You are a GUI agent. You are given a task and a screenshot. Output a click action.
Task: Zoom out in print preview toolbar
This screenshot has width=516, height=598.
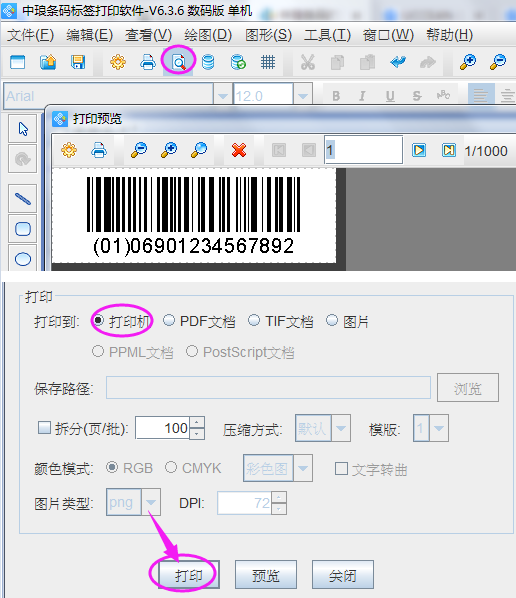click(139, 150)
